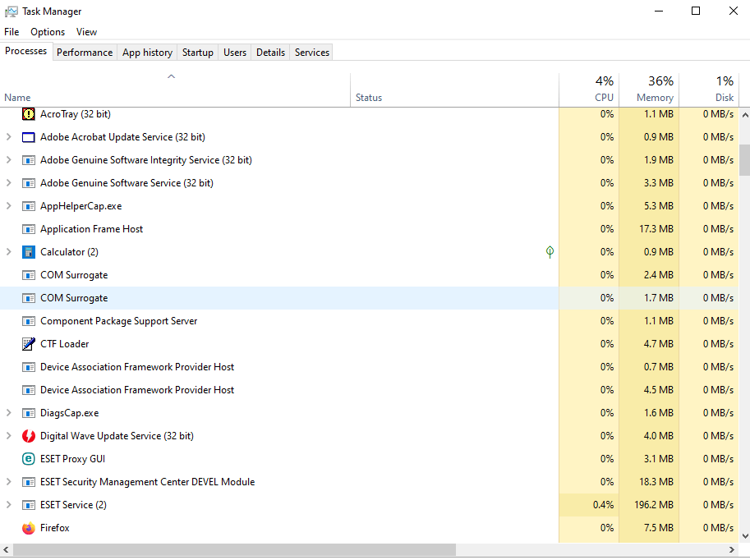Click the DiagsCap.exe process icon

[29, 413]
